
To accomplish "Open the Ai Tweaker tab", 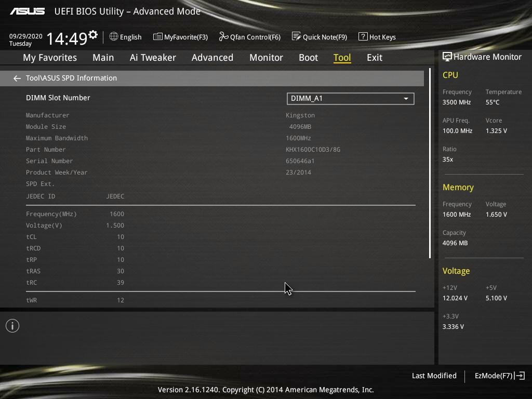I will (153, 58).
